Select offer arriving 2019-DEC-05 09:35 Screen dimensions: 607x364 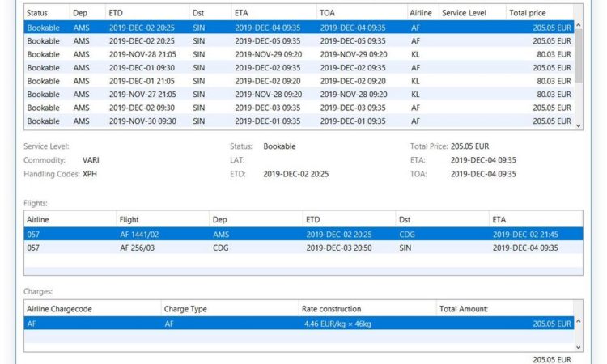coord(299,41)
